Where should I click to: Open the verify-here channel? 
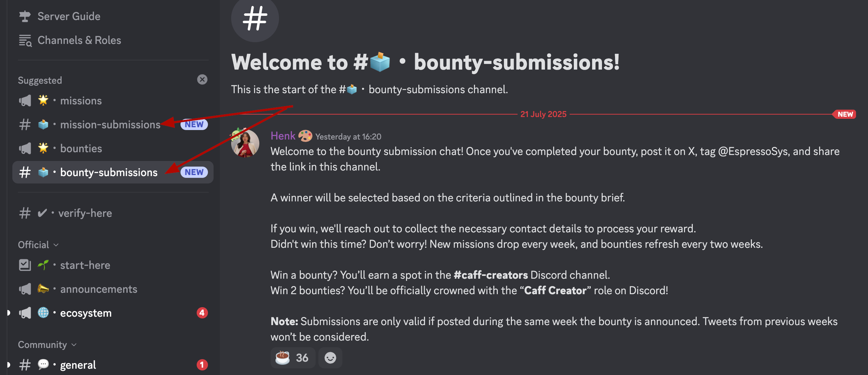coord(85,213)
